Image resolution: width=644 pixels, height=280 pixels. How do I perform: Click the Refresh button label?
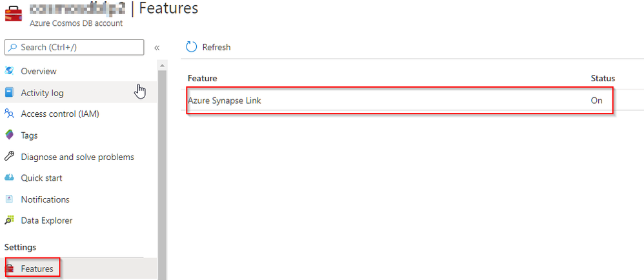point(216,47)
